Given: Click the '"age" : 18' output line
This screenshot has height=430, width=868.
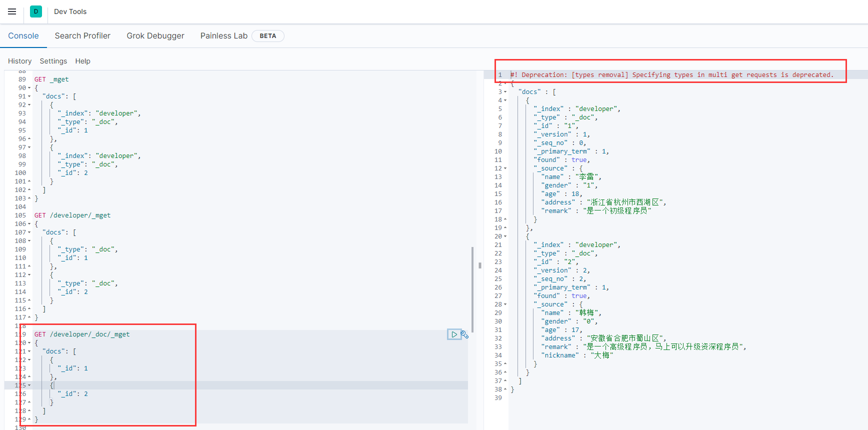Looking at the screenshot, I should (x=562, y=194).
